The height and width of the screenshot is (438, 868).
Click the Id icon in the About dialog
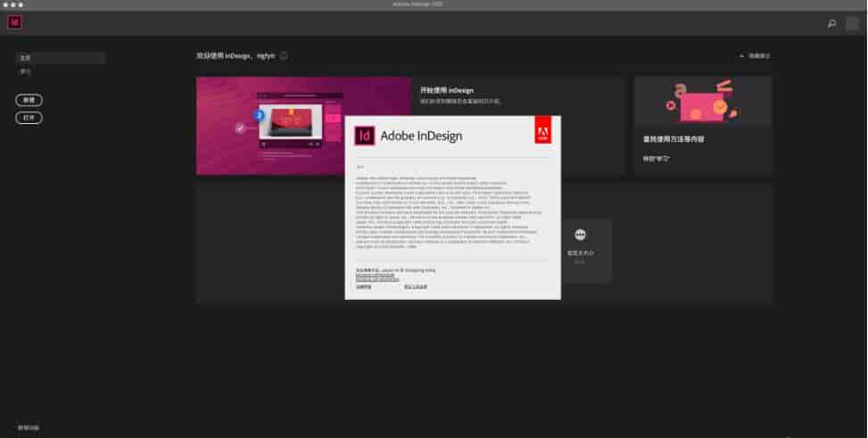(364, 136)
